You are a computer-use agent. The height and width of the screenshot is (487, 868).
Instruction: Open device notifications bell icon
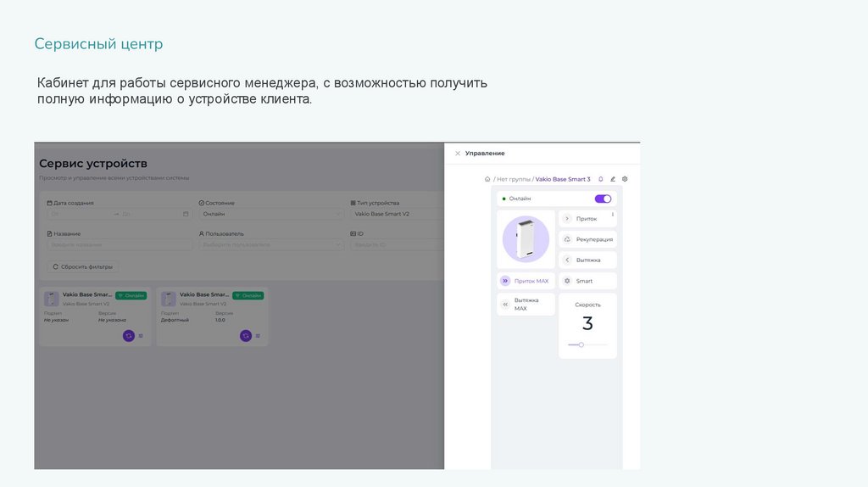[601, 179]
